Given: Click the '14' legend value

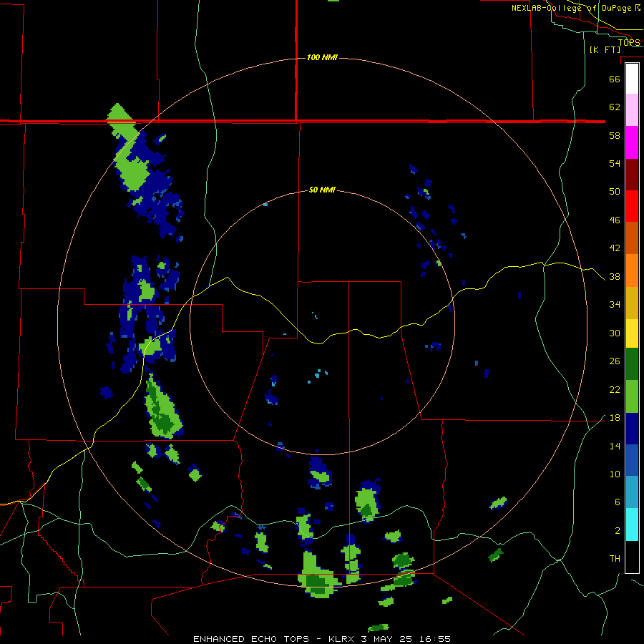Looking at the screenshot, I should click(615, 446).
